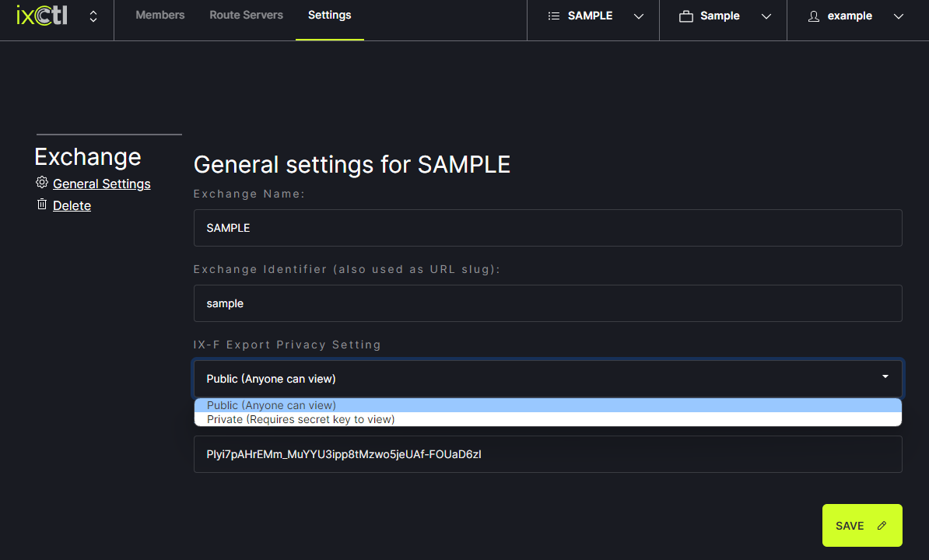Choose Private (Requires secret key to view)
Viewport: 929px width, 560px height.
tap(300, 419)
